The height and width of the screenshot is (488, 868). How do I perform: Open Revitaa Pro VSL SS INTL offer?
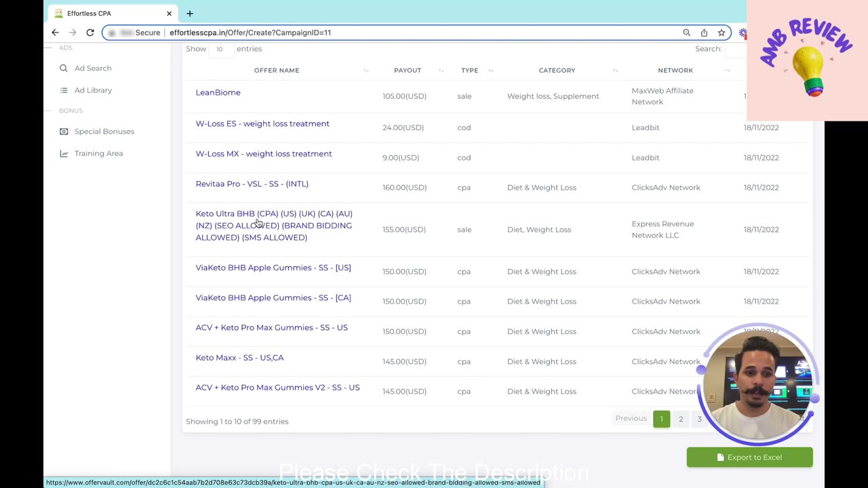(x=252, y=184)
